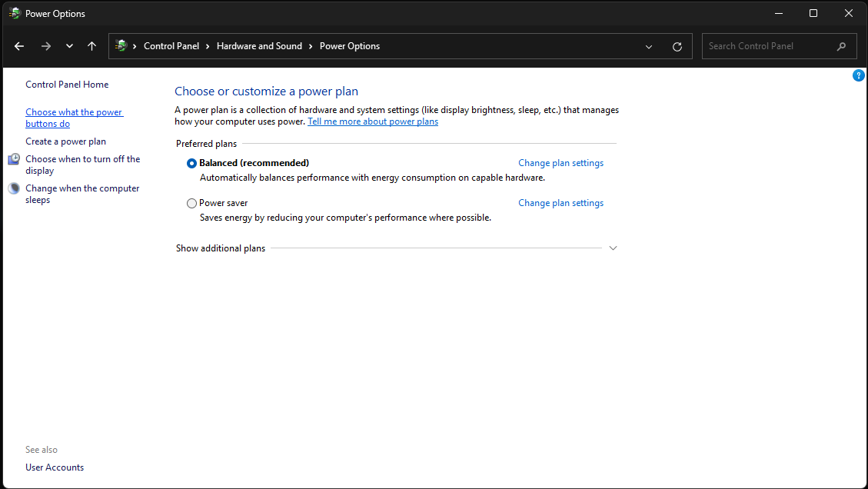Expand Show additional plans chevron
The height and width of the screenshot is (489, 868).
click(613, 248)
